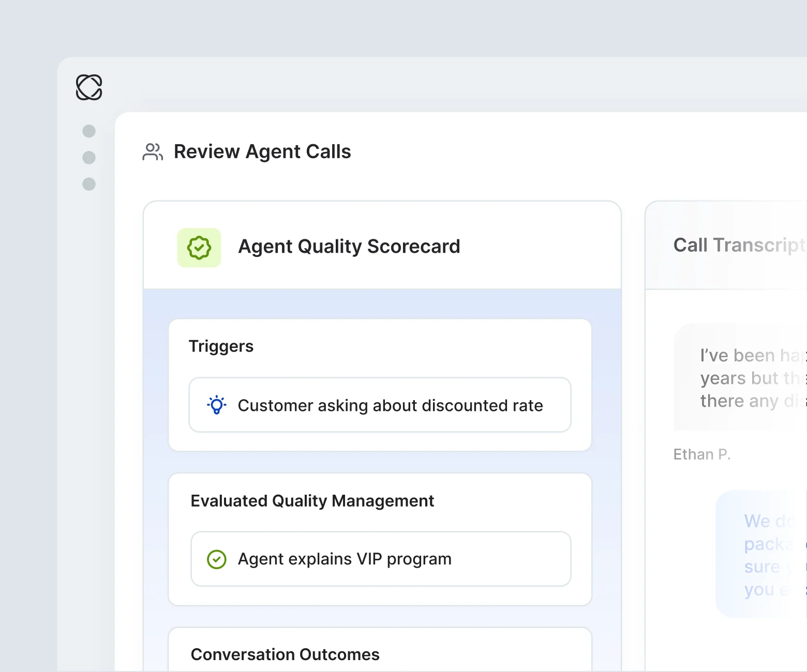Click the green badge icon on Agent Quality Scorecard
The height and width of the screenshot is (672, 807).
click(199, 248)
